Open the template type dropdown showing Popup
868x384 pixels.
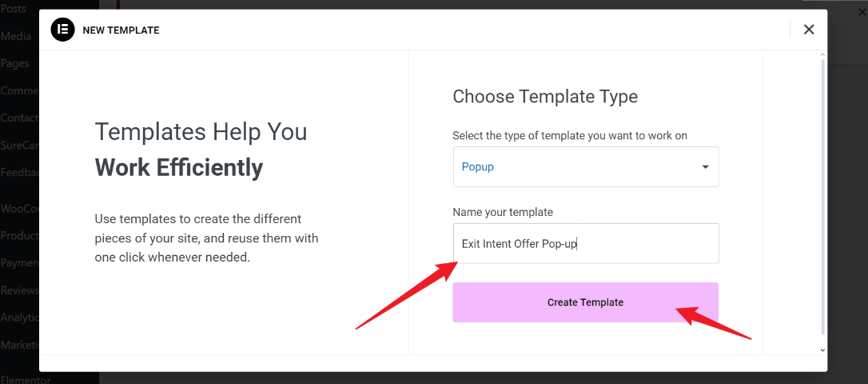(586, 166)
